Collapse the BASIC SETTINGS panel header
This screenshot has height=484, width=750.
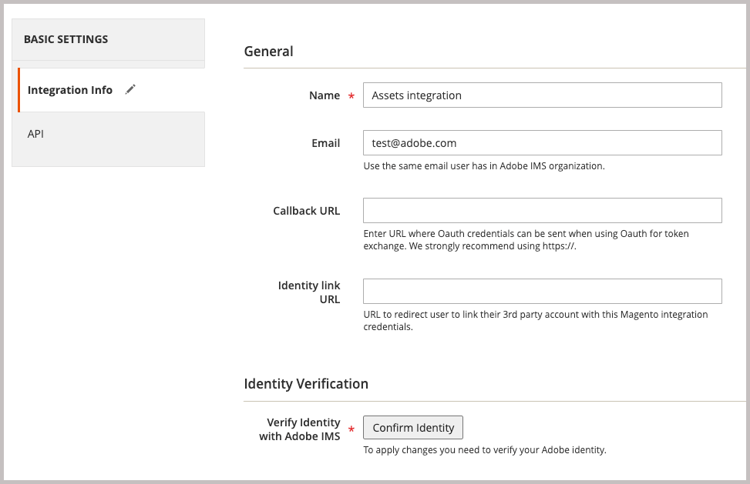66,40
